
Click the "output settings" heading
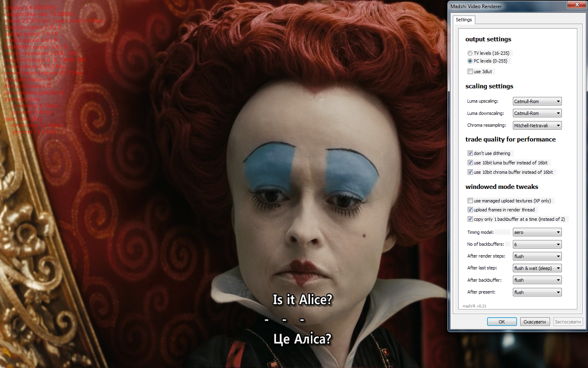click(488, 39)
